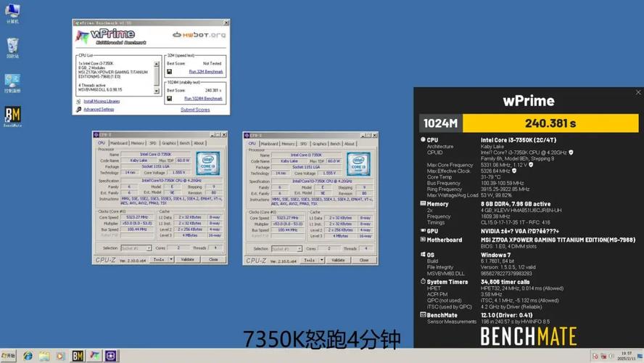The height and width of the screenshot is (363, 644).
Task: Click Validate in the right CPU-Z window
Action: pos(339,260)
